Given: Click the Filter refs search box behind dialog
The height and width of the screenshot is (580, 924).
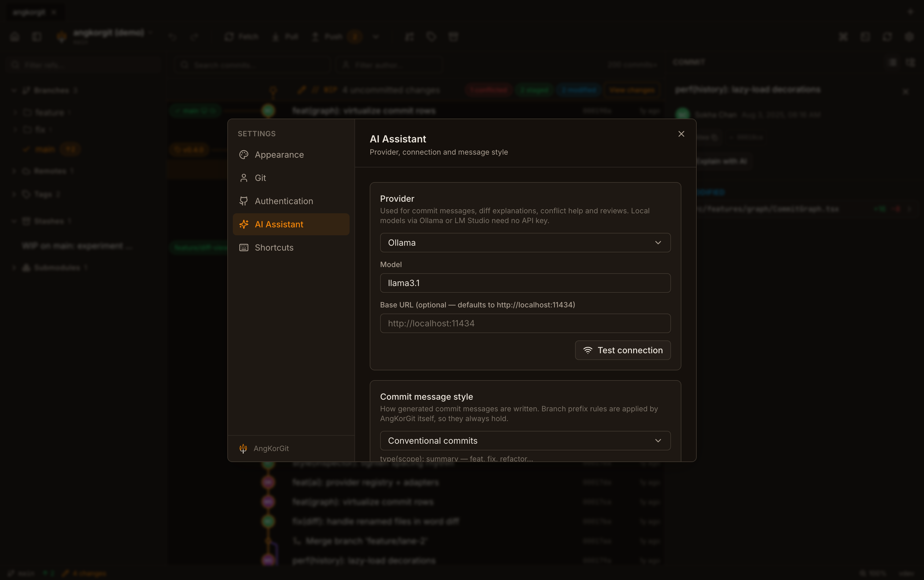Looking at the screenshot, I should [84, 65].
